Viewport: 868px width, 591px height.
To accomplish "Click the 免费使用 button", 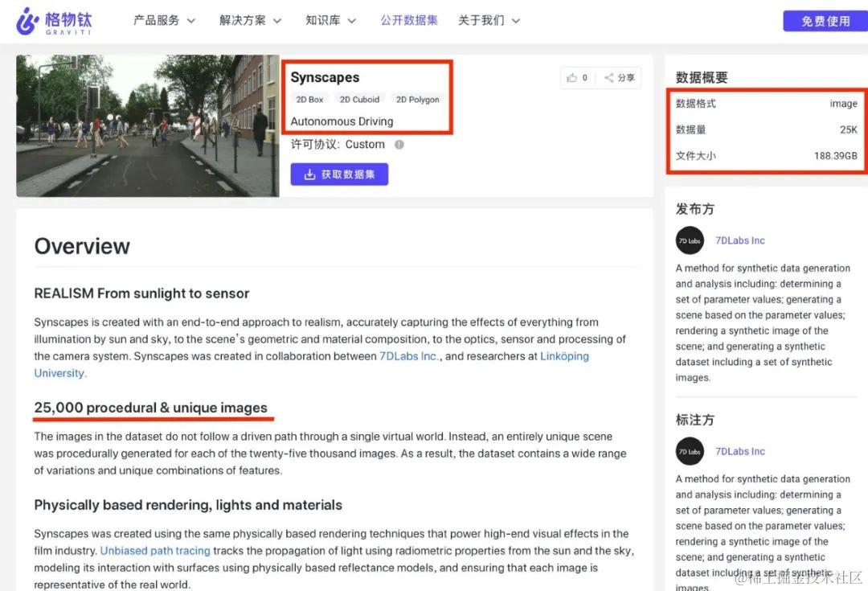I will (x=825, y=21).
